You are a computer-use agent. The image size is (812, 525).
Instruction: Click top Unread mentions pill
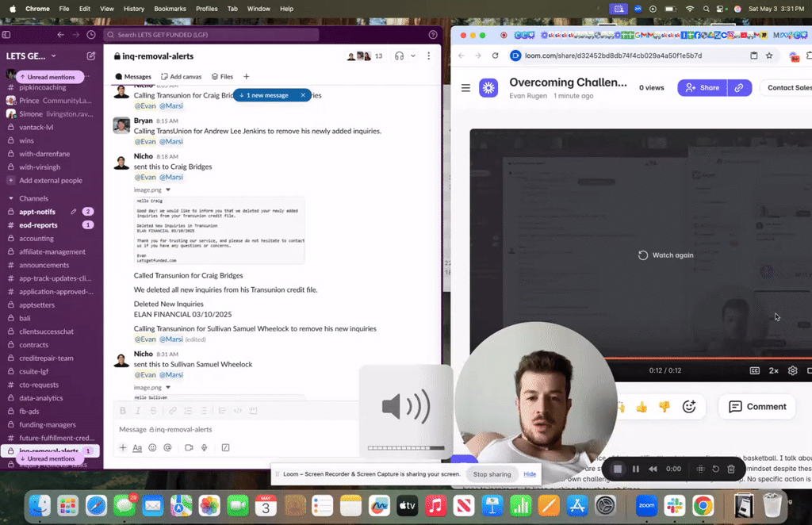[50, 77]
